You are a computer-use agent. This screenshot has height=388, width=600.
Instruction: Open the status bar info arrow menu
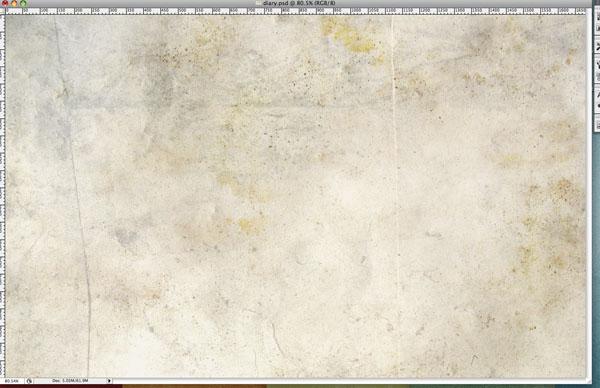pos(109,381)
